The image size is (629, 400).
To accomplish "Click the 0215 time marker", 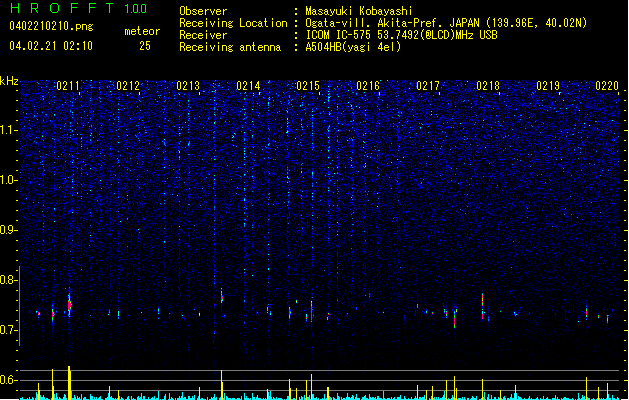I will coord(308,86).
